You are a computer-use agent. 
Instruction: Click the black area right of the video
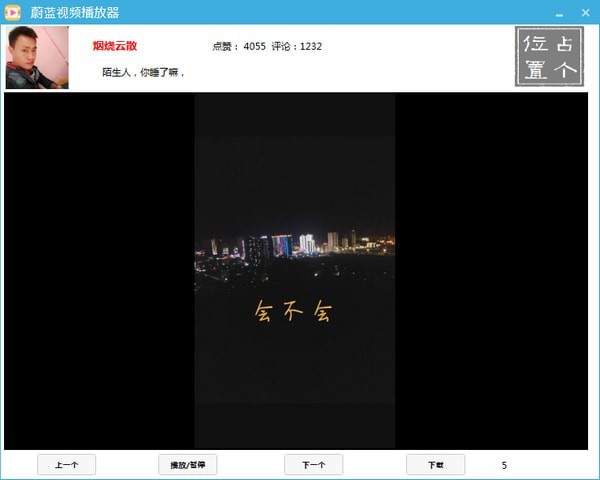(490, 270)
